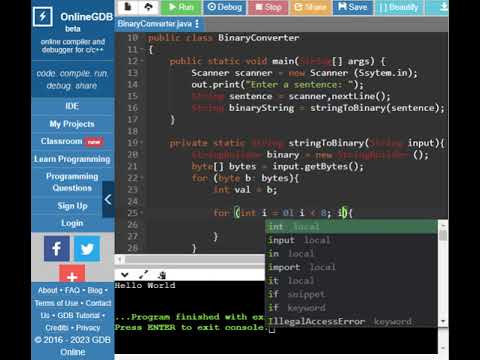480x360 pixels.
Task: Click the red plus share icon
Action: (x=72, y=274)
